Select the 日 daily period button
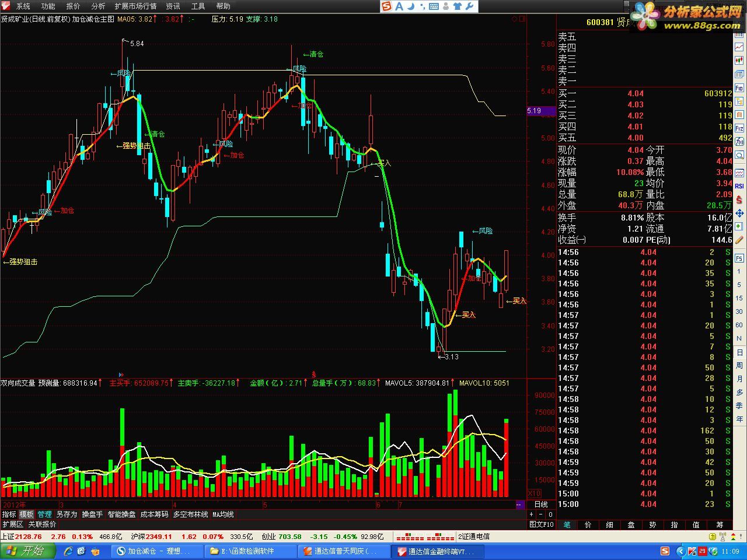Viewport: 747px width, 560px height. (739, 352)
